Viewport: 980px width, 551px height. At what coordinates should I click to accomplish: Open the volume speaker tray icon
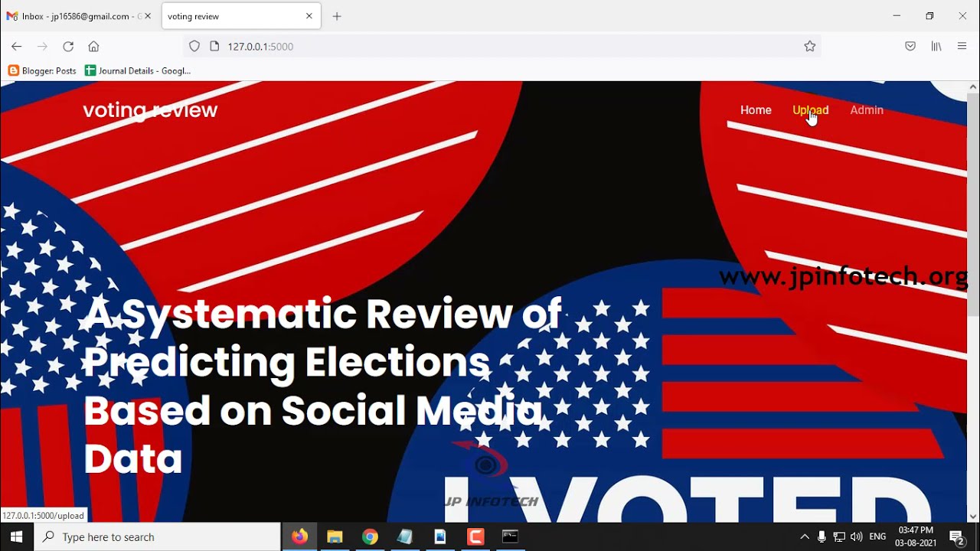856,537
